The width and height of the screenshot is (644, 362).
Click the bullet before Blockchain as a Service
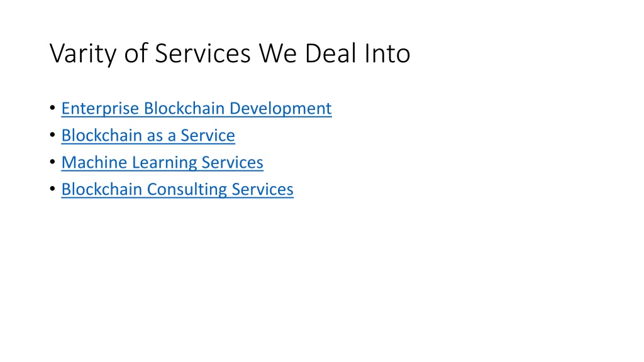point(53,135)
